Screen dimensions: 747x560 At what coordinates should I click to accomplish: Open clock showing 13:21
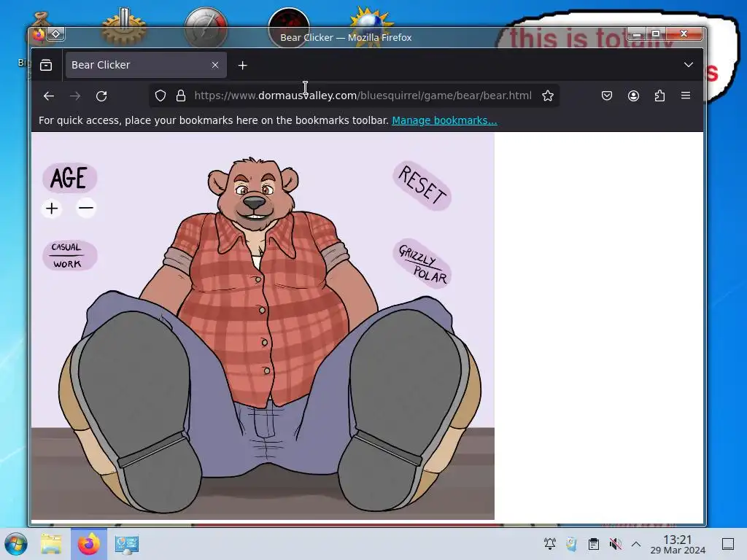tap(678, 544)
